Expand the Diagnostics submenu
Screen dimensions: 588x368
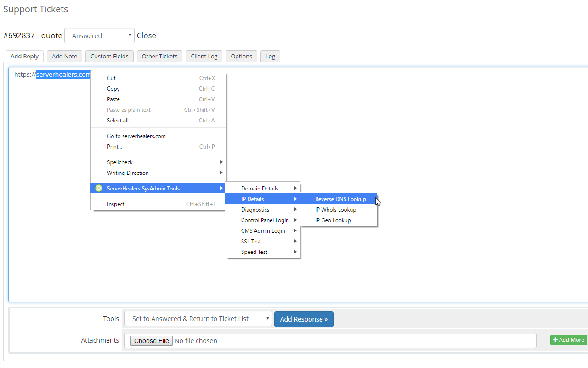click(262, 210)
